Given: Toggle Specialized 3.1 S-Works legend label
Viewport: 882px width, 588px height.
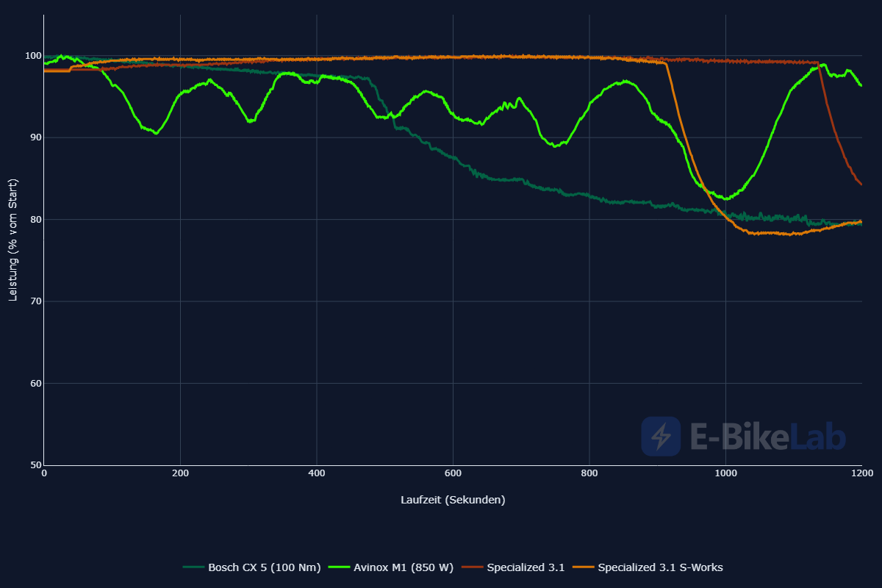Looking at the screenshot, I should [660, 567].
